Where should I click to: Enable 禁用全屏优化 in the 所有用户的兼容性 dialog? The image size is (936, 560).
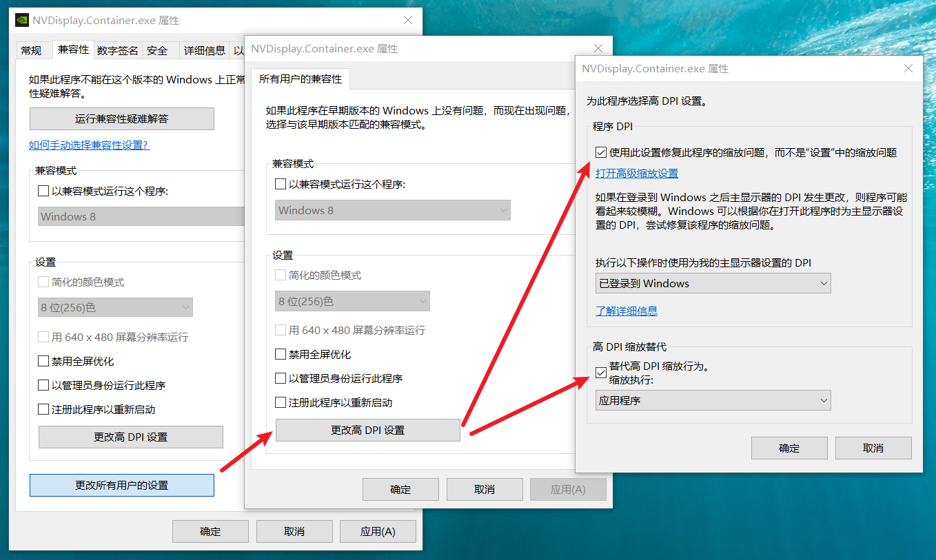[x=281, y=355]
